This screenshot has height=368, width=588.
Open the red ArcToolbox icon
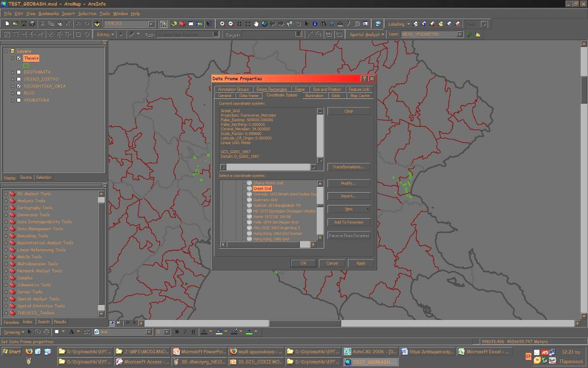tap(182, 23)
